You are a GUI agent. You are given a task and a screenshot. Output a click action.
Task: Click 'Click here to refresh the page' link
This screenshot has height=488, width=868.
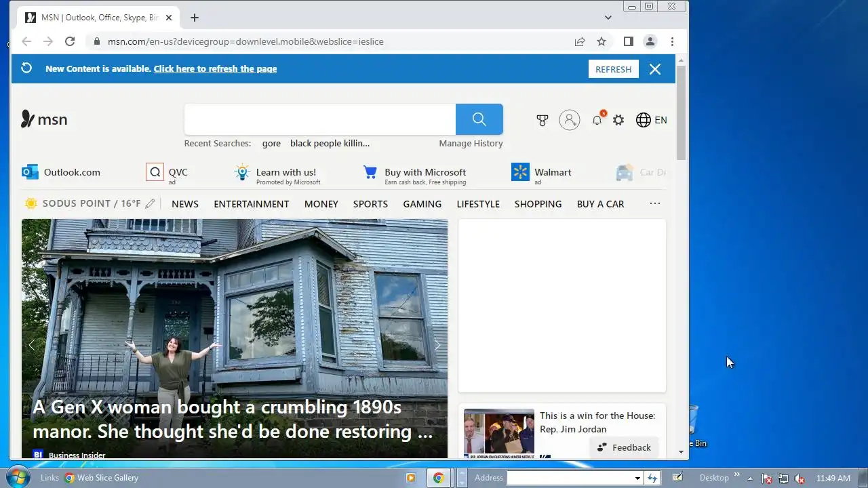[x=215, y=68]
